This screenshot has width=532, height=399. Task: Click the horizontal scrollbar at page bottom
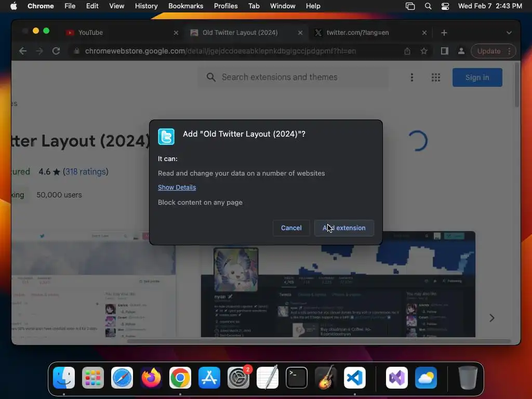coord(319,341)
